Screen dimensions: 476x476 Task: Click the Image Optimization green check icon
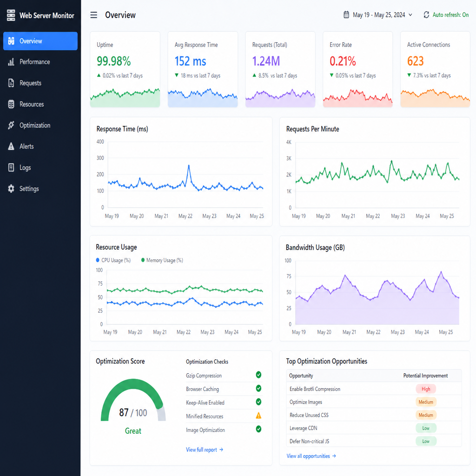tap(258, 429)
